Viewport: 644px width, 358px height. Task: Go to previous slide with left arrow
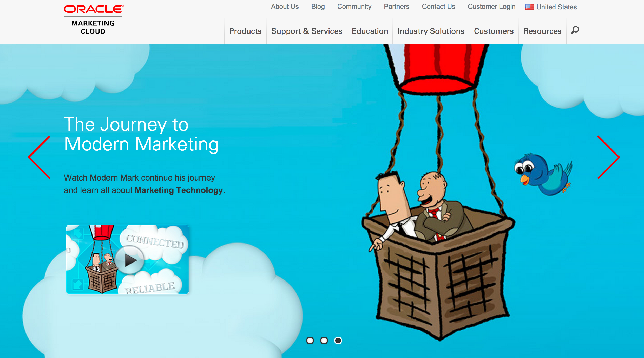click(x=39, y=157)
